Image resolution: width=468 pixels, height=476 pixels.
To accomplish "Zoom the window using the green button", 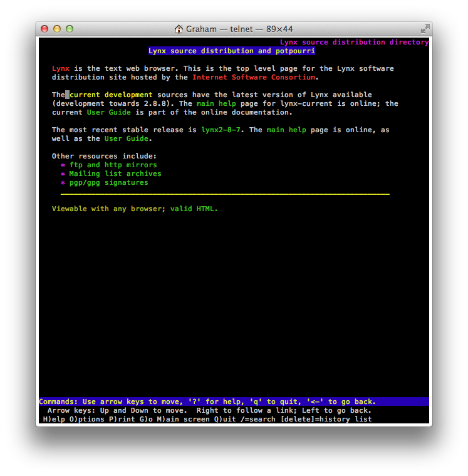I will pos(70,29).
